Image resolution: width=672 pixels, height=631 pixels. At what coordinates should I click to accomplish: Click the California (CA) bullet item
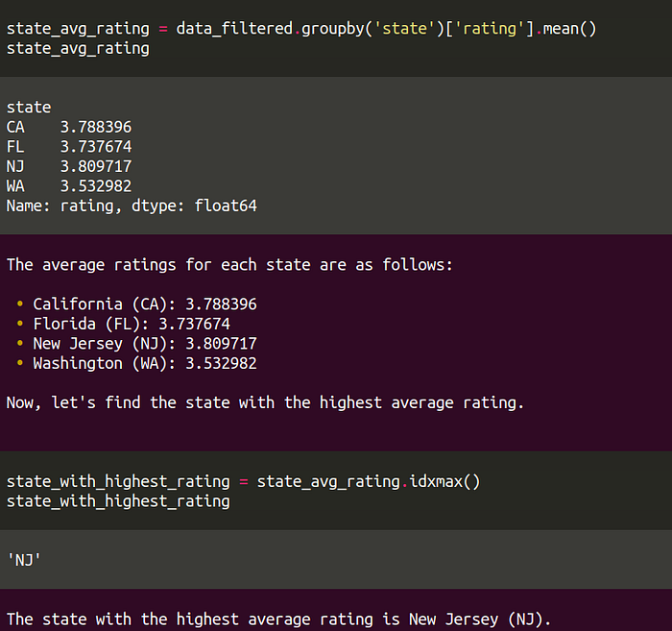(x=145, y=303)
